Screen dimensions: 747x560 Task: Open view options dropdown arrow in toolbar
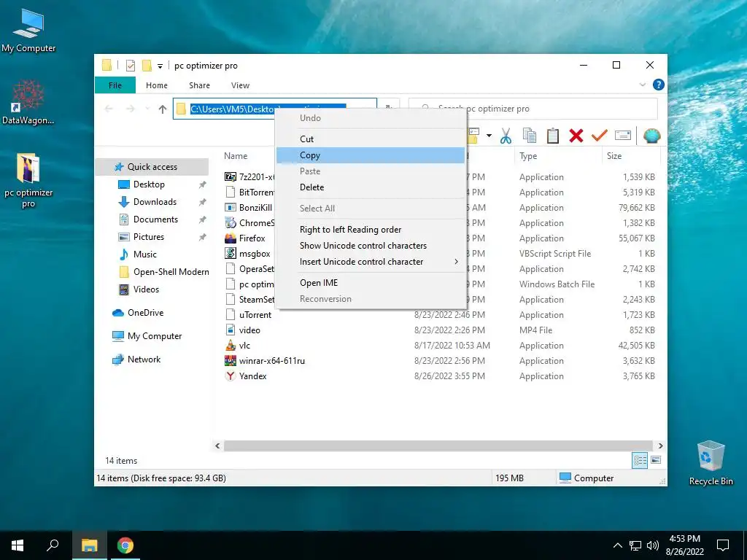[489, 136]
